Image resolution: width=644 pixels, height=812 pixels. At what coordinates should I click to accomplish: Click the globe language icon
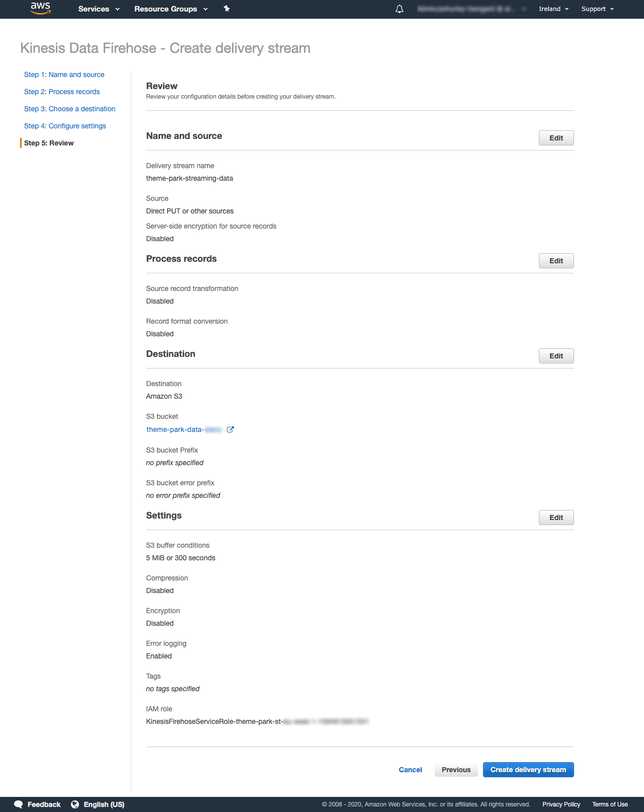pos(75,804)
